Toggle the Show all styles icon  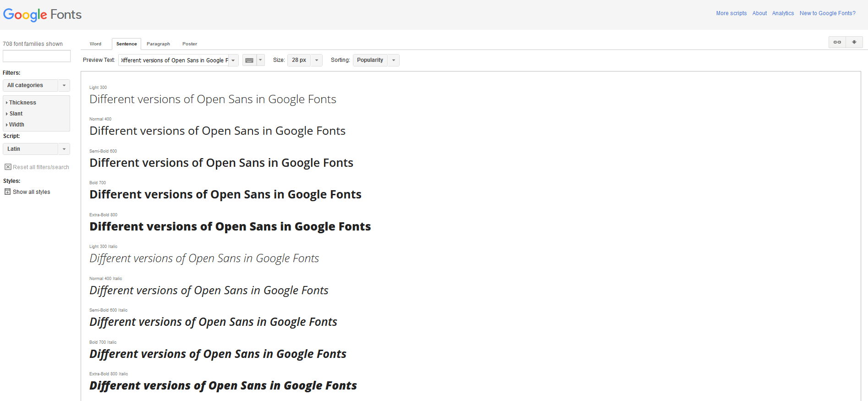point(7,192)
